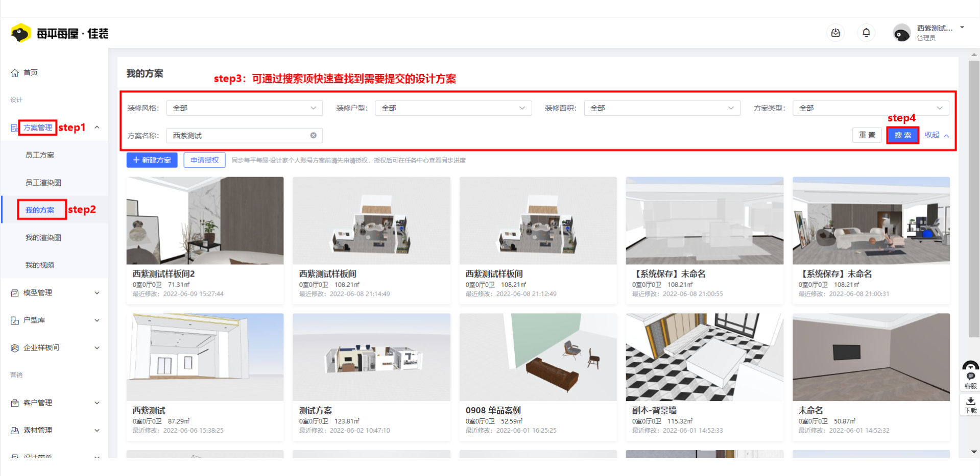Viewport: 980px width, 476px height.
Task: Clear the 方案名称 search field
Action: click(x=313, y=135)
